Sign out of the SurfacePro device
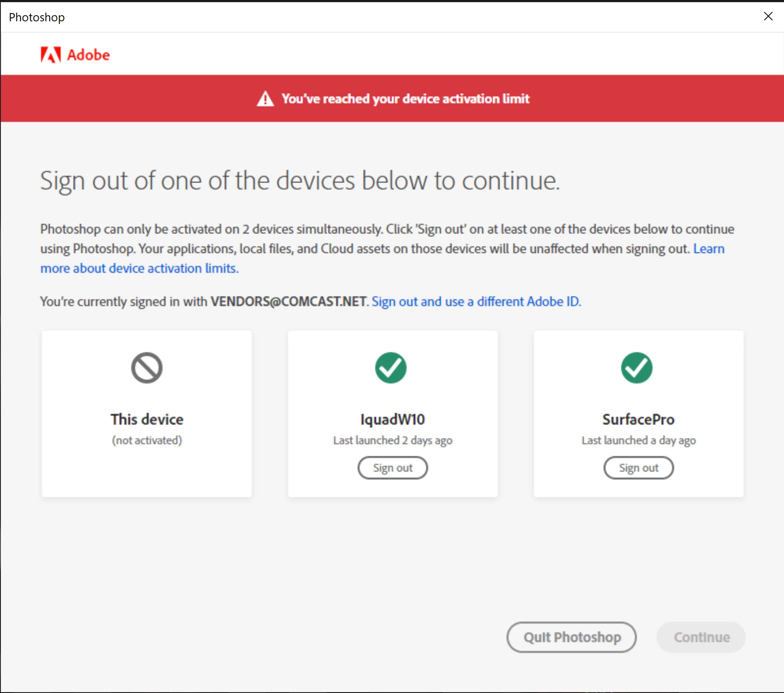This screenshot has height=693, width=784. [x=639, y=468]
